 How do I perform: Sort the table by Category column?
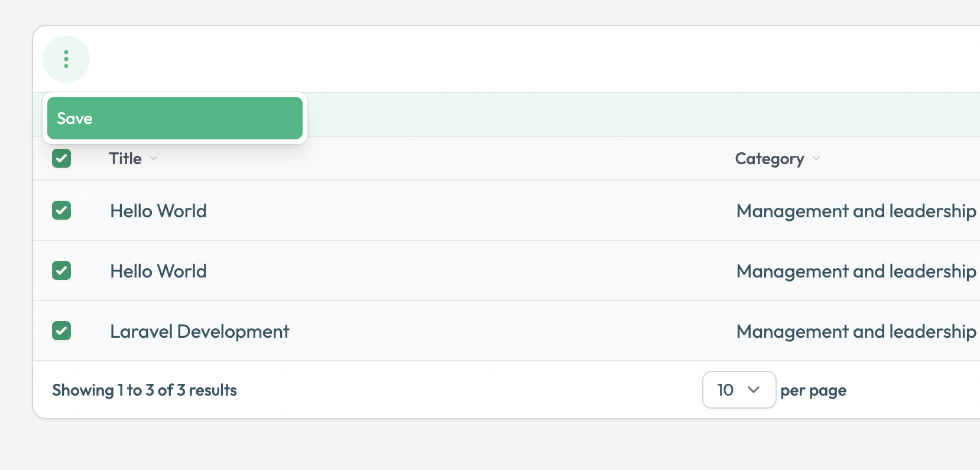[x=769, y=158]
